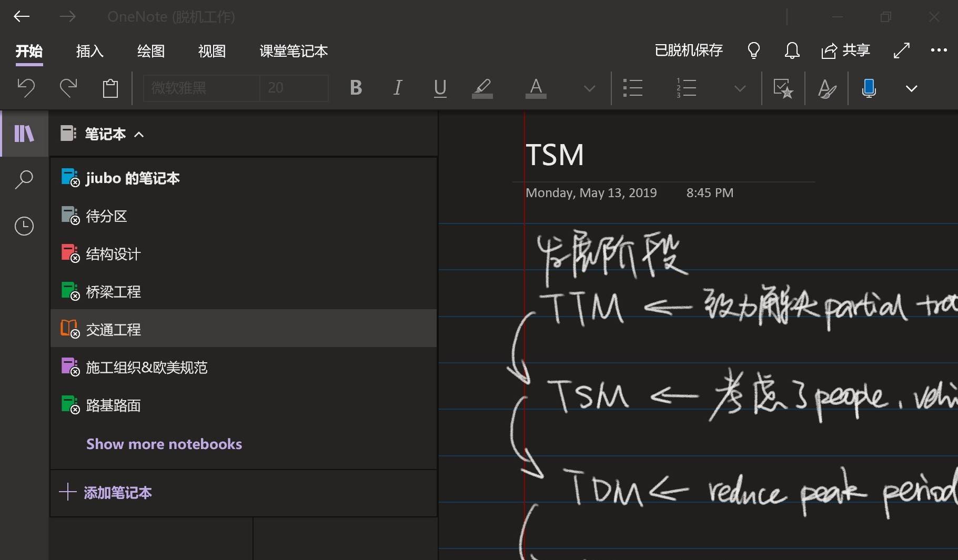The width and height of the screenshot is (958, 560).
Task: Click the green 路基路面 notebook icon
Action: coord(69,404)
